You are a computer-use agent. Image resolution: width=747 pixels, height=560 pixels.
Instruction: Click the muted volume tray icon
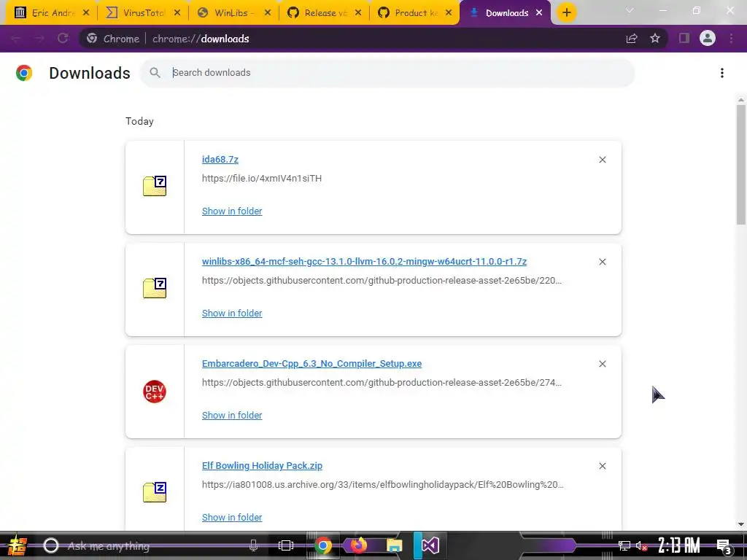642,545
